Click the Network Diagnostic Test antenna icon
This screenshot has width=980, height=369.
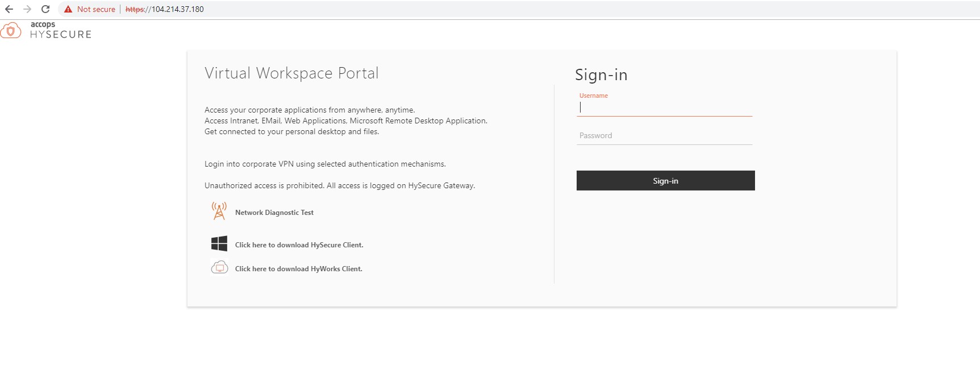pyautogui.click(x=219, y=211)
